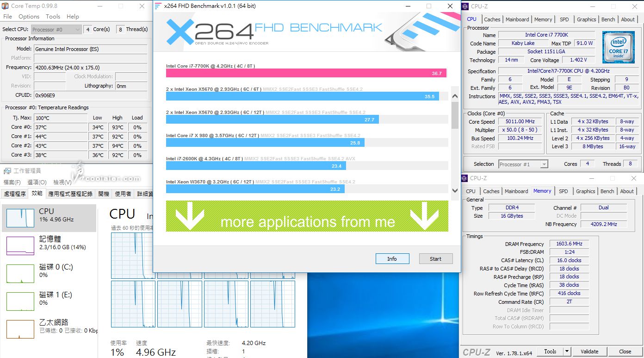Click Validate button in CPU-Z

589,352
